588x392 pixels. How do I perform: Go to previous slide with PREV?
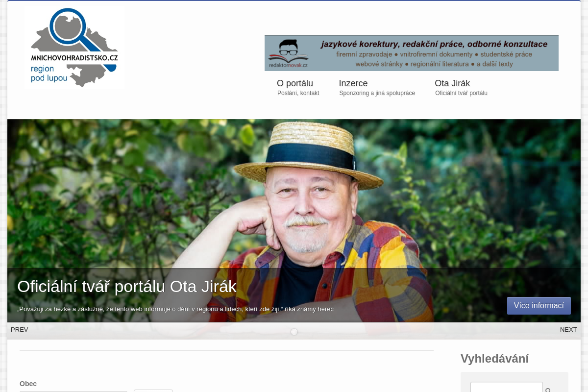point(20,330)
